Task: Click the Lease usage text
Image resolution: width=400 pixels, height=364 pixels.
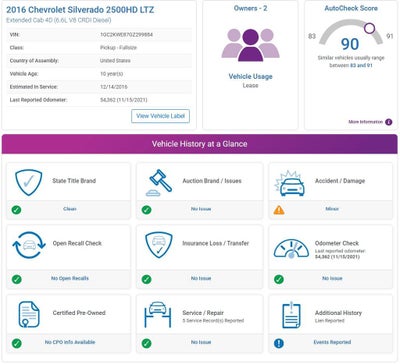Action: [x=250, y=86]
